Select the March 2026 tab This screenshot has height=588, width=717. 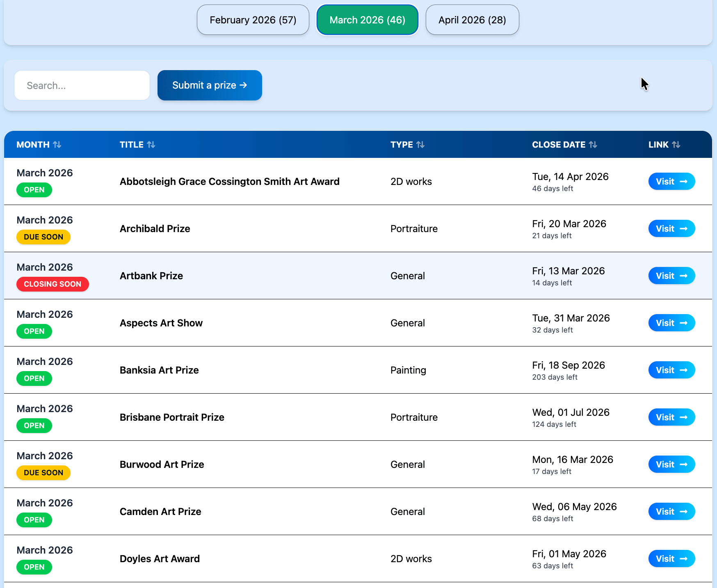point(367,20)
